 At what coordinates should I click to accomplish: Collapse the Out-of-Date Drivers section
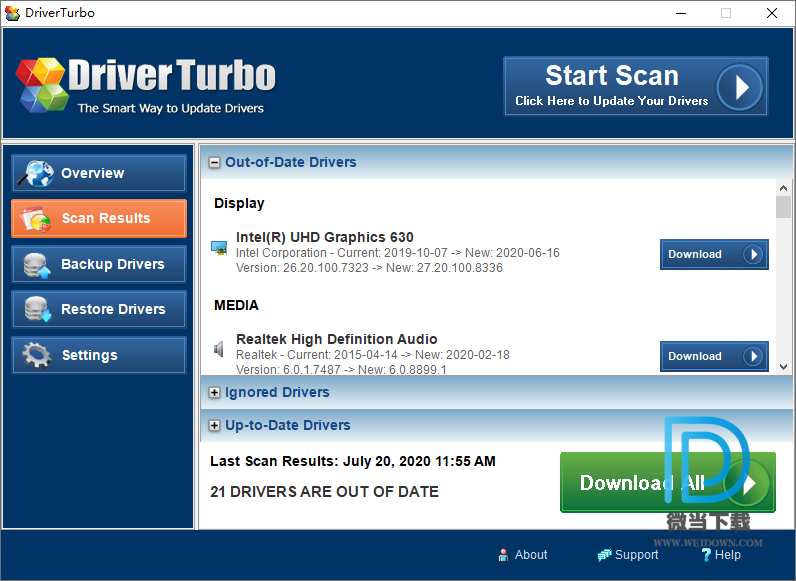pyautogui.click(x=215, y=163)
